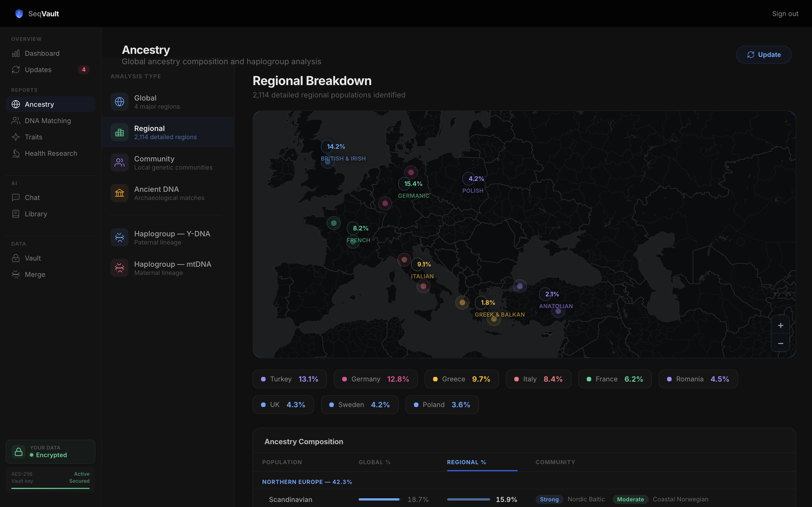Screen dimensions: 812x507
Task: Open the DNA Matching report
Action: (x=48, y=121)
